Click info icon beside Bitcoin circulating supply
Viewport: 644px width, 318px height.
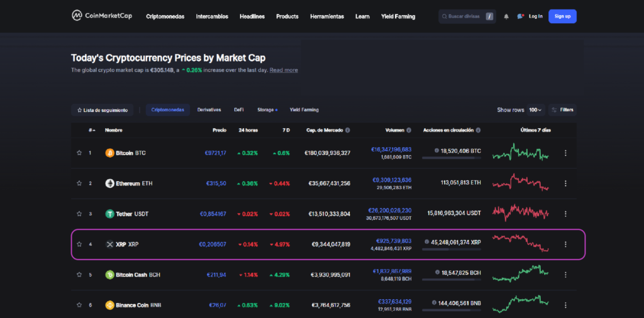(436, 151)
